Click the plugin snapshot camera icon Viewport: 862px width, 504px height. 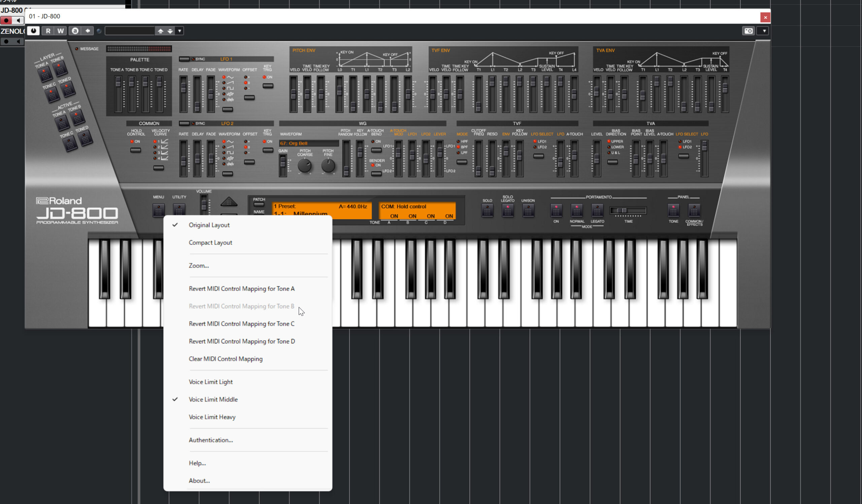coord(748,31)
